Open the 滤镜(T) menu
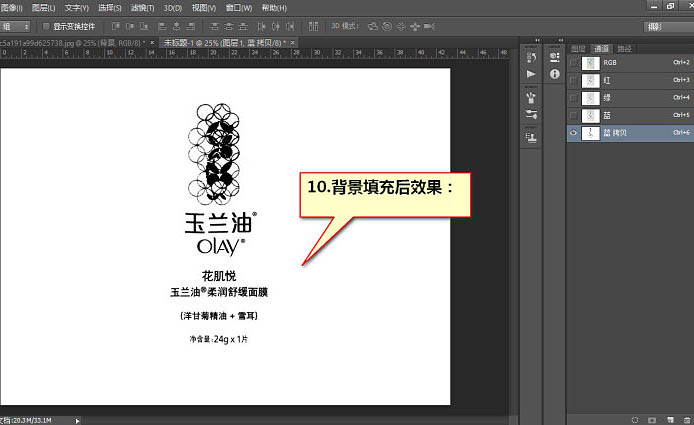The image size is (694, 425). coord(143,8)
